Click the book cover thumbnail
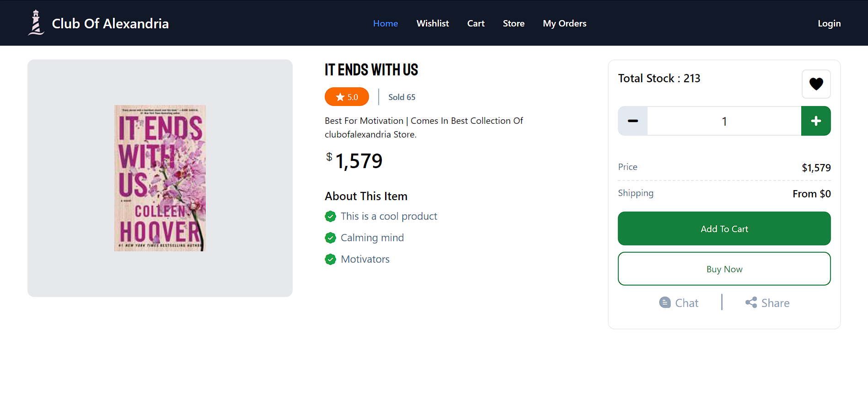Image resolution: width=868 pixels, height=403 pixels. pos(160,178)
